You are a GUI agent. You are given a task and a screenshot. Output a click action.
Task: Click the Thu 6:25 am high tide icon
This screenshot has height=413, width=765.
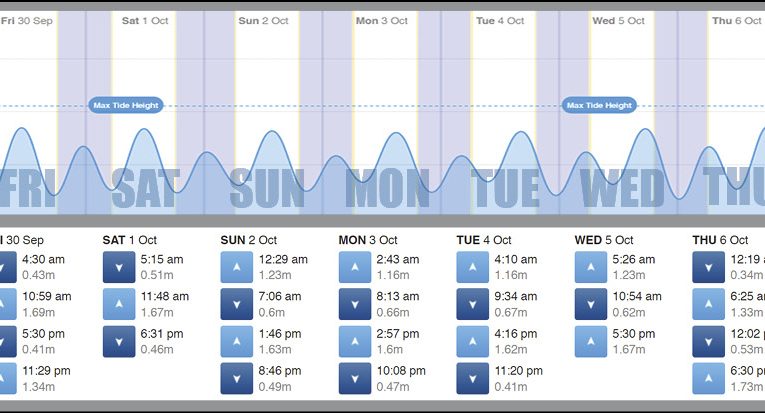708,304
